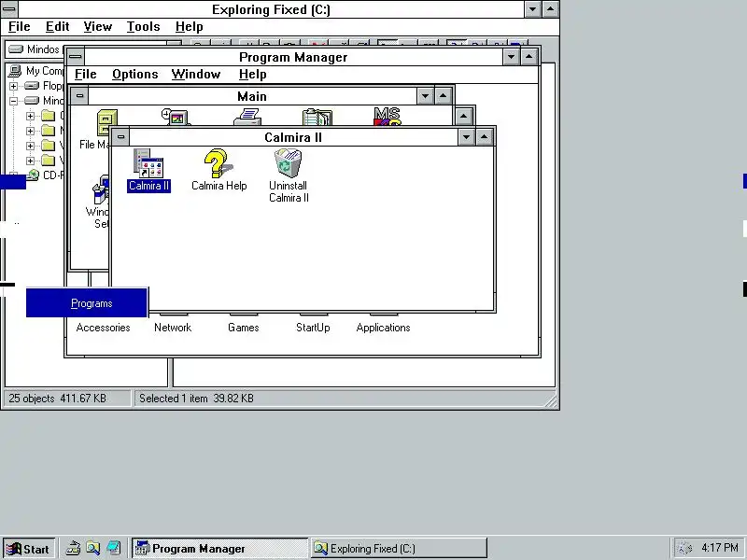Click the My Computer icon in Explorer tree
Viewport: 747px width, 560px height.
[15, 71]
